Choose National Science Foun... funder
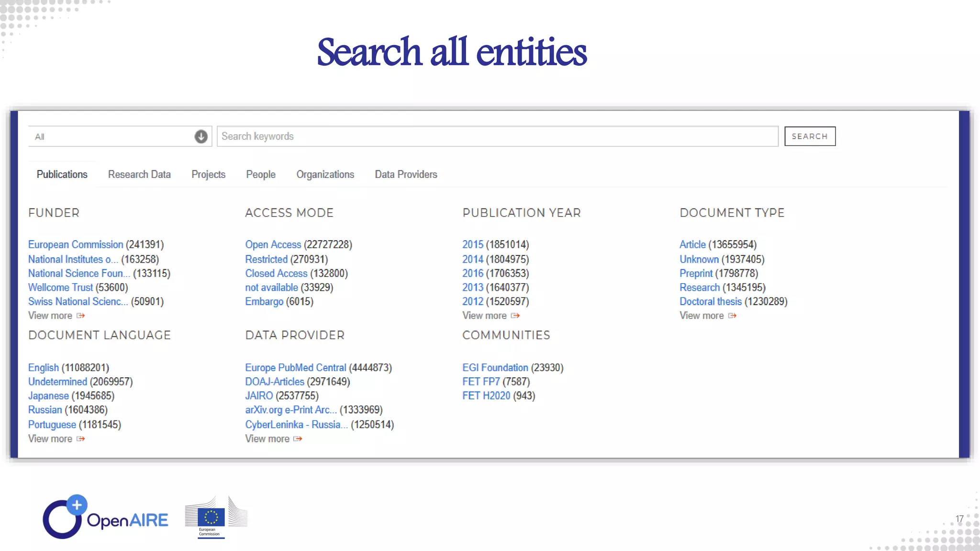 79,274
